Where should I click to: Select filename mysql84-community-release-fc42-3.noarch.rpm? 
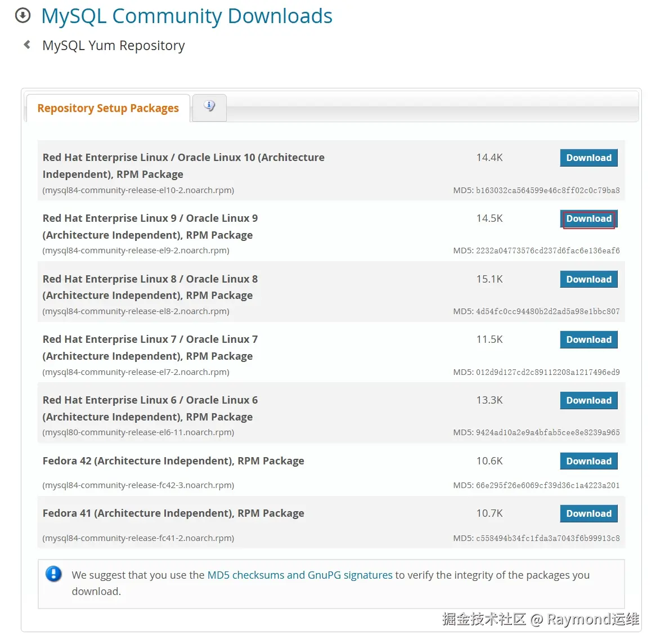pos(138,485)
